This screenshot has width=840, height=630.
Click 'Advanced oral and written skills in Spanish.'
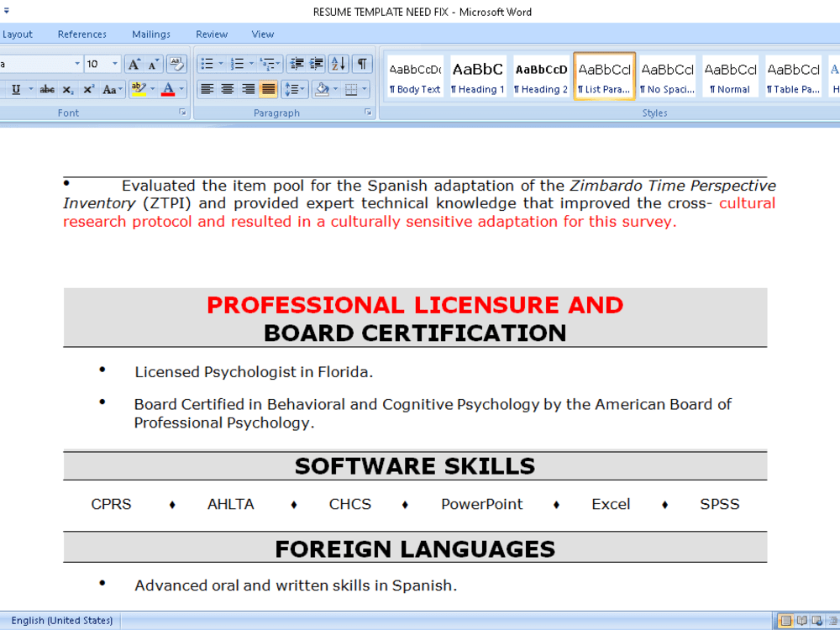coord(296,585)
